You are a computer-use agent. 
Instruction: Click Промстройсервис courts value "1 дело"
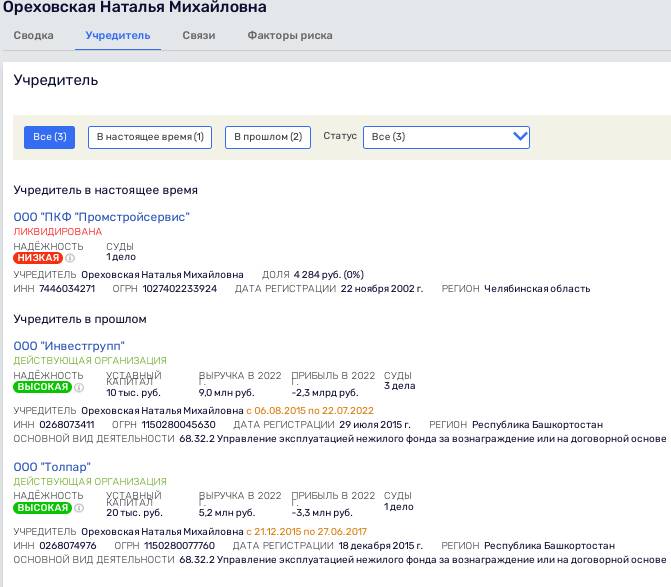click(121, 257)
